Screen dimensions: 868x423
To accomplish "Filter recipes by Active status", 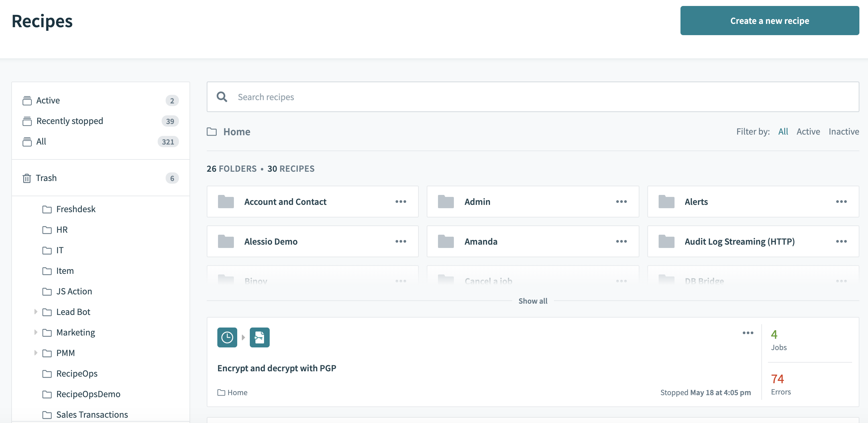I will 809,131.
